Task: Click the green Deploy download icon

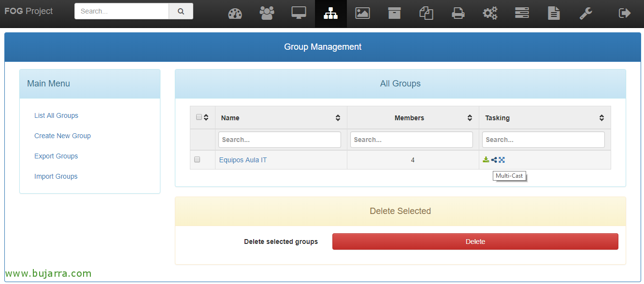Action: click(x=486, y=160)
